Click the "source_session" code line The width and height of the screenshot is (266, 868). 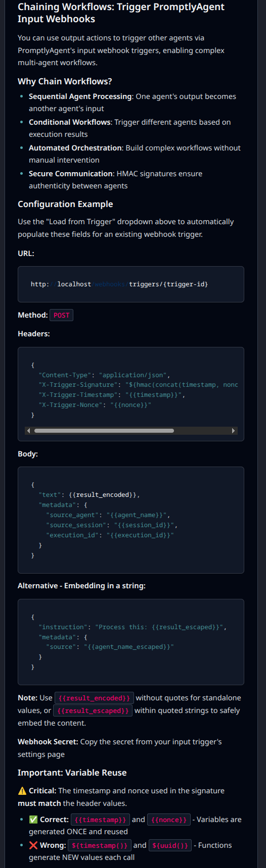[112, 525]
